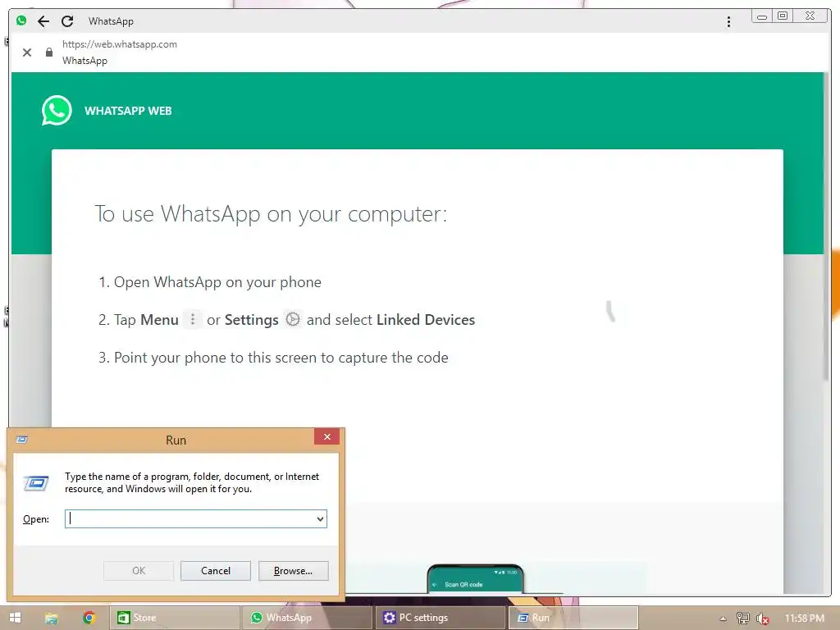Dismiss the site info bar with X
840x630 pixels.
[27, 52]
